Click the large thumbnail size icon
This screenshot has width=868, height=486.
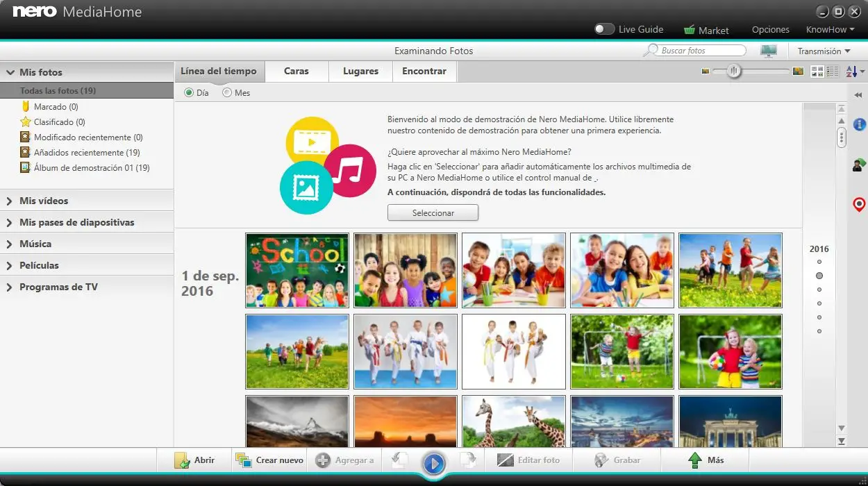(798, 72)
